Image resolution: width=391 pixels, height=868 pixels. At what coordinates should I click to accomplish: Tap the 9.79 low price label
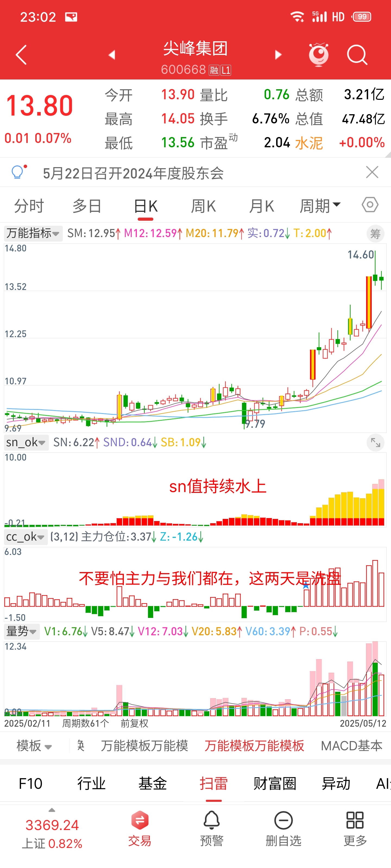[x=256, y=424]
